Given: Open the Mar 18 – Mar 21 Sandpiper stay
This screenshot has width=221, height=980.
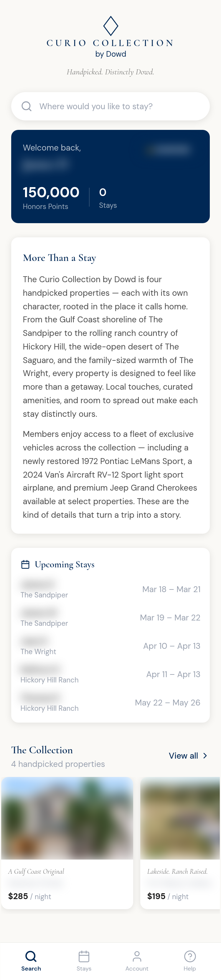Looking at the screenshot, I should [x=110, y=589].
